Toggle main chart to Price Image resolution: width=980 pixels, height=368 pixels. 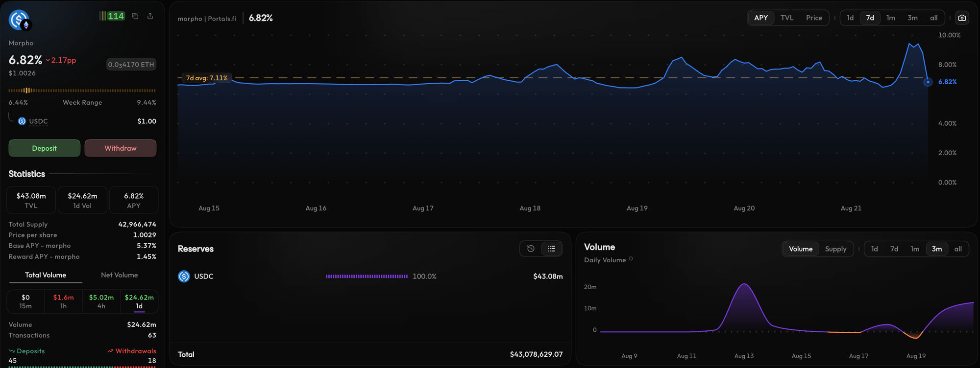tap(814, 18)
